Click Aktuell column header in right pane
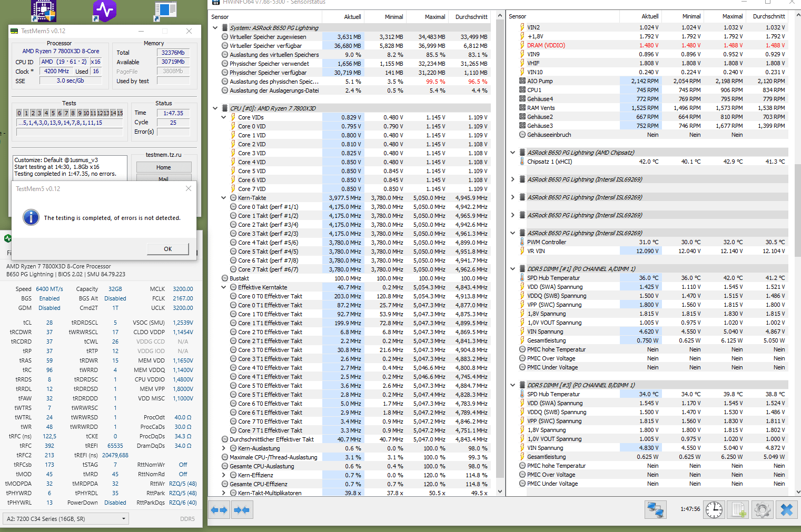The height and width of the screenshot is (532, 801). [x=640, y=16]
